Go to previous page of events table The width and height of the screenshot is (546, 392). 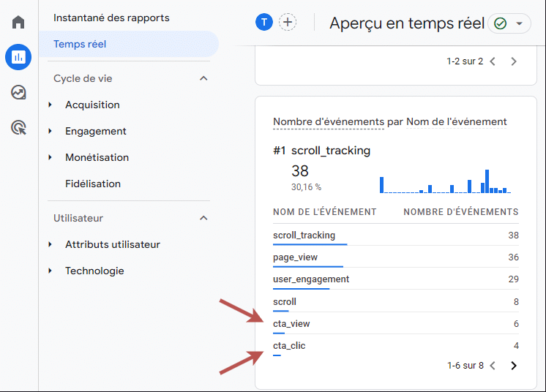point(493,366)
